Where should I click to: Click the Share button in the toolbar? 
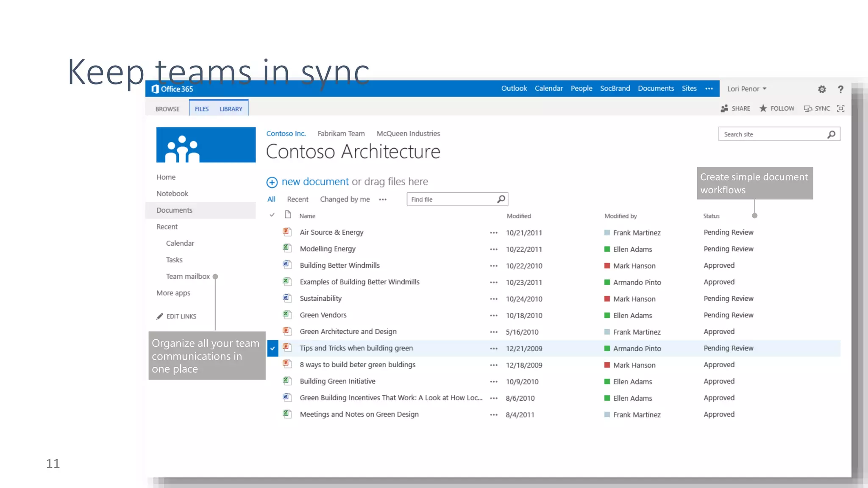pyautogui.click(x=735, y=108)
